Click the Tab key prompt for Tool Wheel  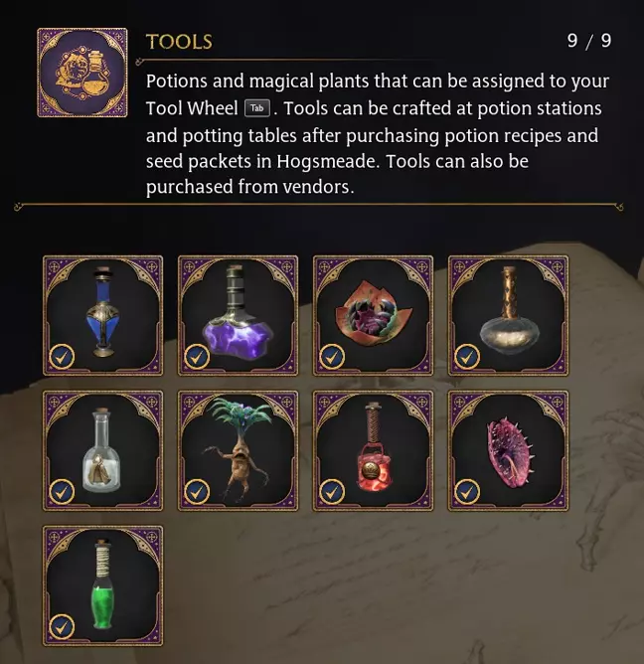[257, 108]
